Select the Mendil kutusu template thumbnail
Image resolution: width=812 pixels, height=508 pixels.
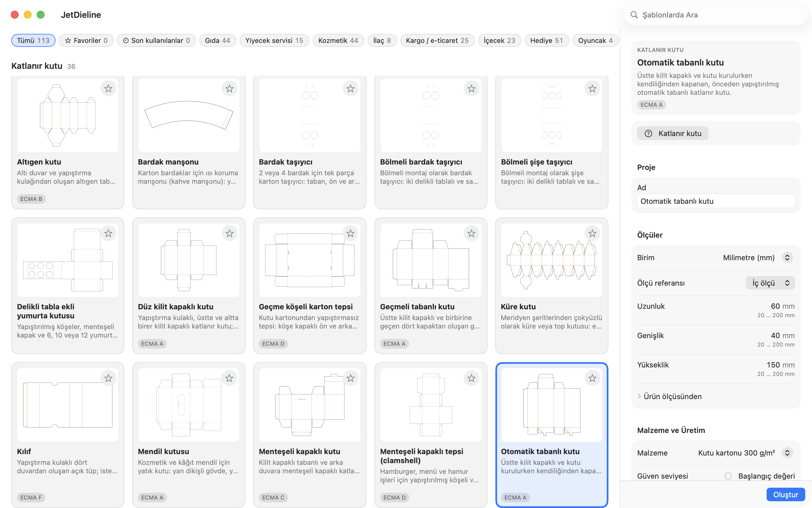[x=189, y=405]
